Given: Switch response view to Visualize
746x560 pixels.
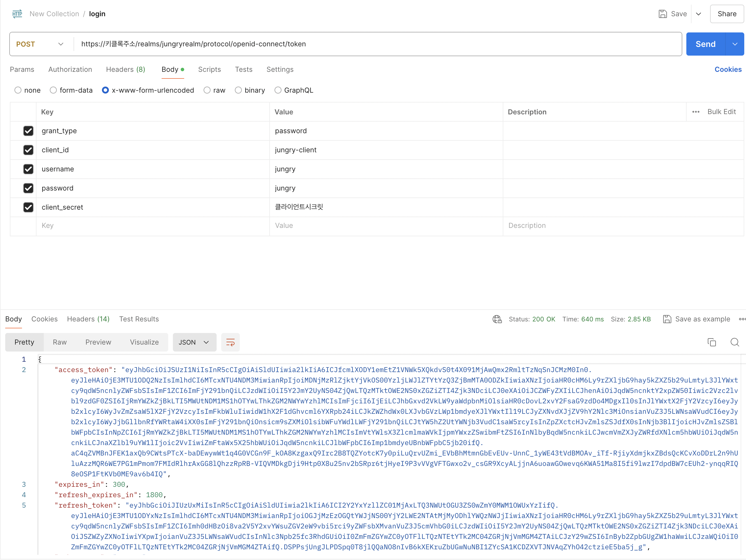Looking at the screenshot, I should click(144, 343).
